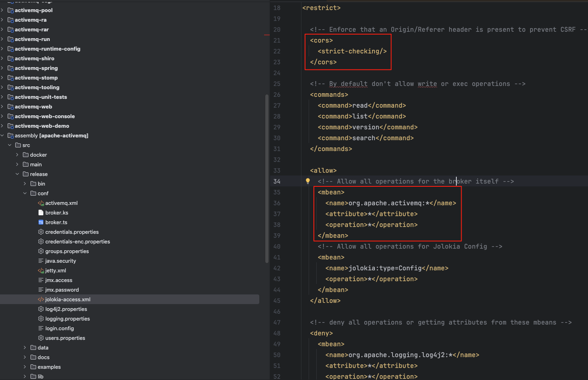The image size is (588, 380).
Task: Select the examples folder
Action: click(x=49, y=367)
